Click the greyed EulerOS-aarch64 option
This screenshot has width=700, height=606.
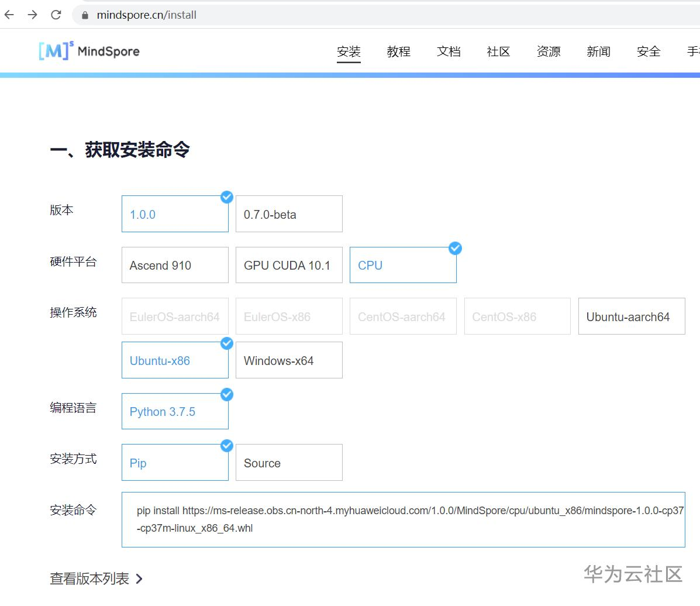point(175,316)
